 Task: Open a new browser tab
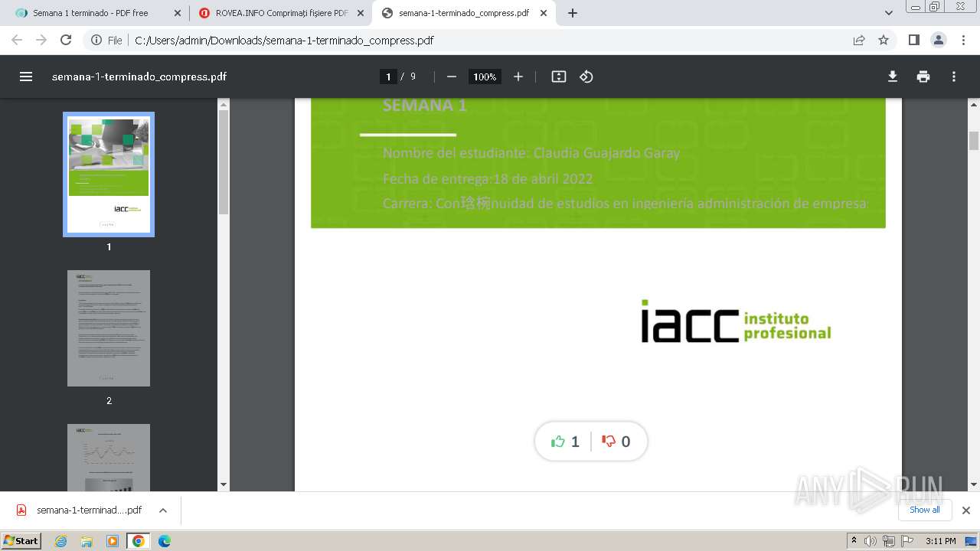click(x=573, y=13)
